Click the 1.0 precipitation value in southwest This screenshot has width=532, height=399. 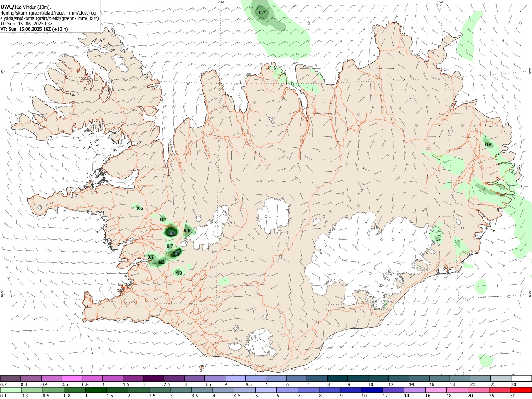(179, 273)
